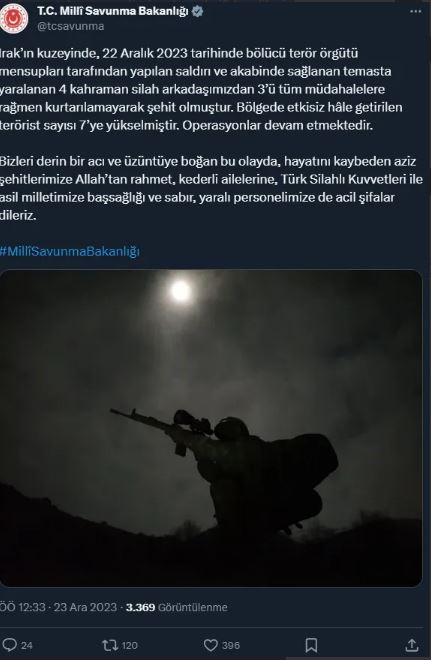Open the T.C. Millî Savunma Bakanlığı profile name
This screenshot has width=431, height=660.
pyautogui.click(x=112, y=12)
